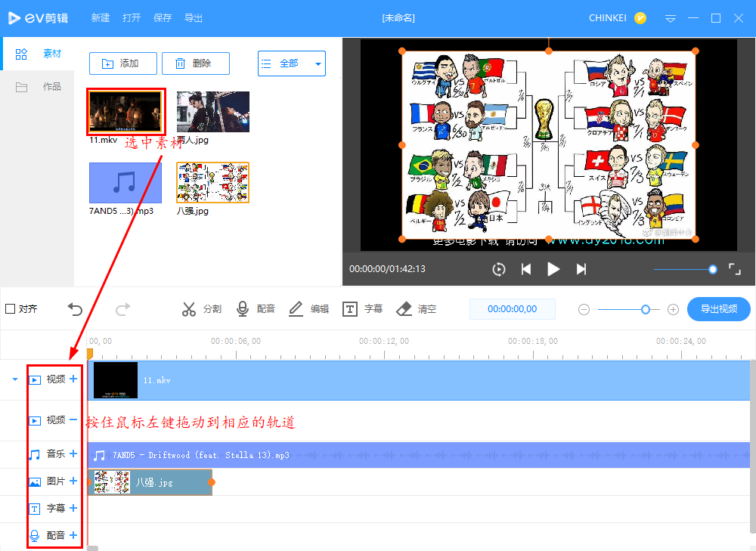Click the CHINKEI account name
Image resolution: width=756 pixels, height=551 pixels.
608,18
